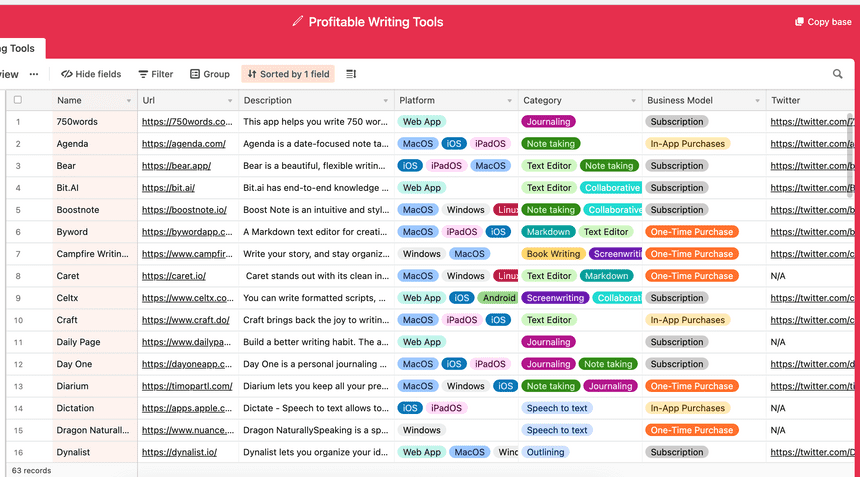Click the description cell for Diarium
Image resolution: width=860 pixels, height=477 pixels.
316,386
